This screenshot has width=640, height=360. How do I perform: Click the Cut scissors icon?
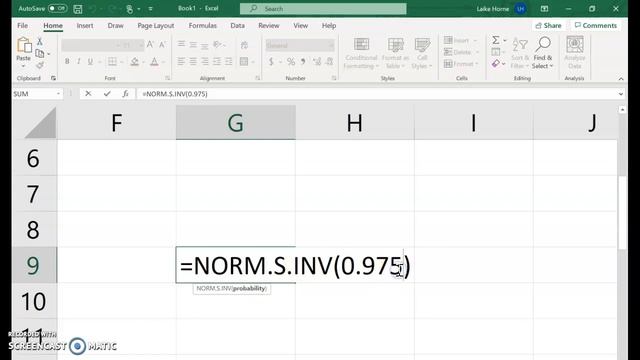(x=40, y=41)
